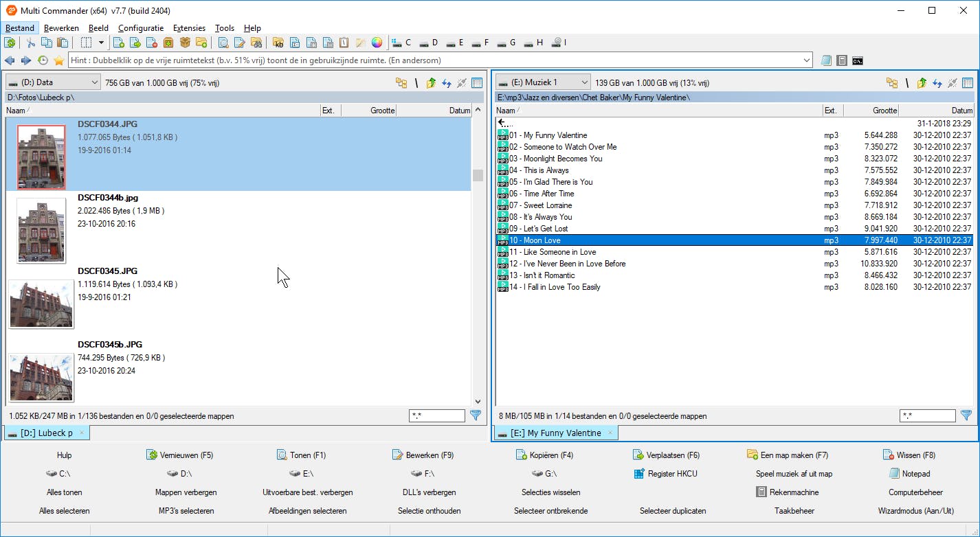
Task: Toggle view mode icon in right panel
Action: click(968, 83)
